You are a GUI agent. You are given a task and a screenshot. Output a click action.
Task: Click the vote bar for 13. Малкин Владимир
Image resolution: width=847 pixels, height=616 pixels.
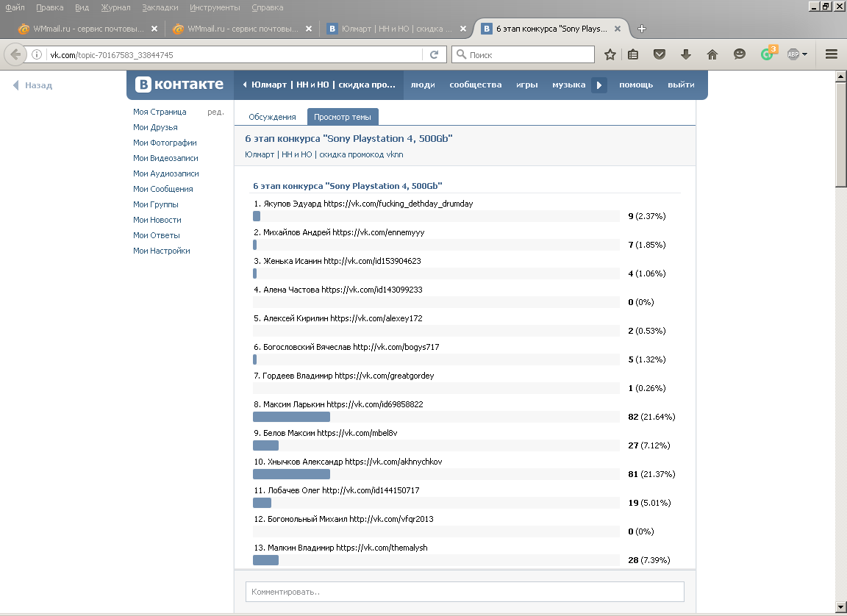(x=436, y=560)
